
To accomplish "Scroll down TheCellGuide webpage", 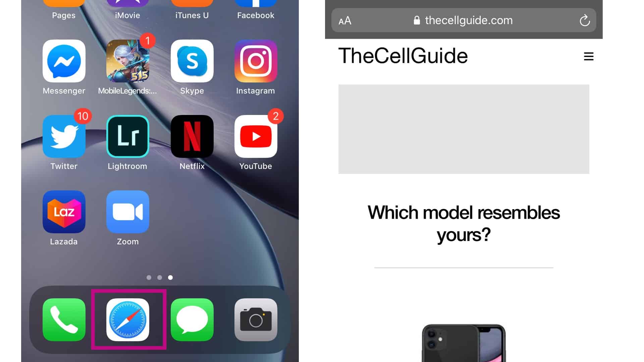I will (464, 221).
